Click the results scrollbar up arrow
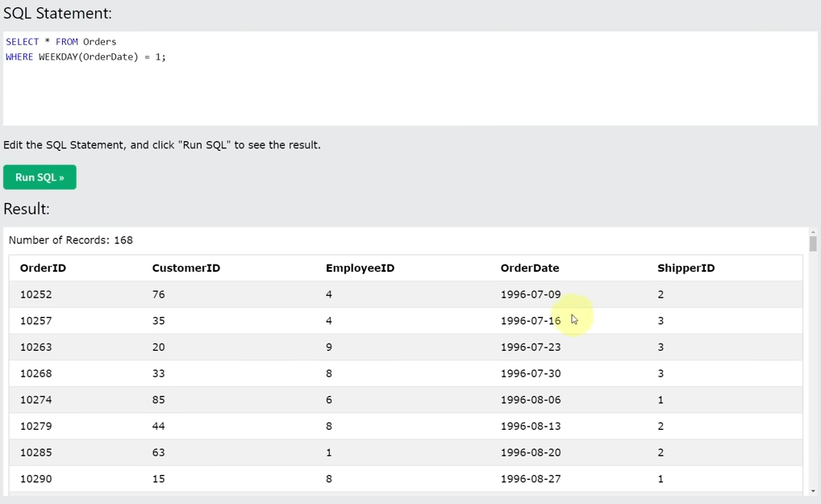Viewport: 821px width, 504px height. (813, 232)
